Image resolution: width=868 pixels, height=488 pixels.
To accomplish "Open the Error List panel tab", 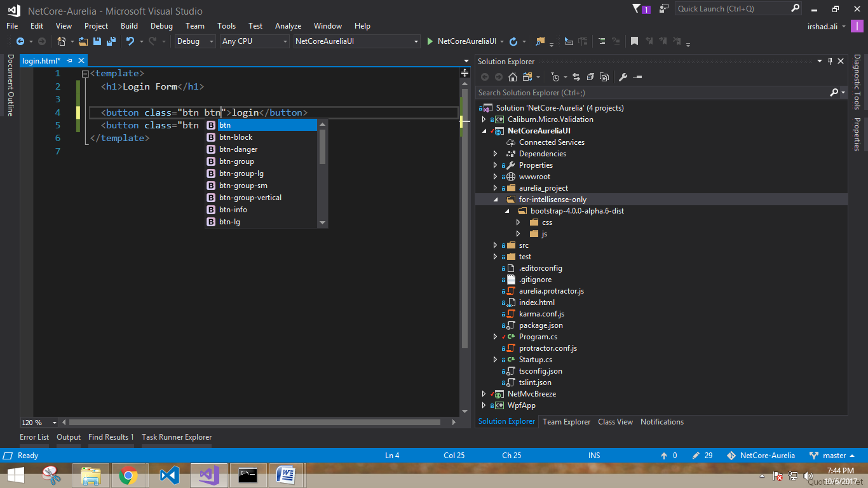I will (34, 437).
